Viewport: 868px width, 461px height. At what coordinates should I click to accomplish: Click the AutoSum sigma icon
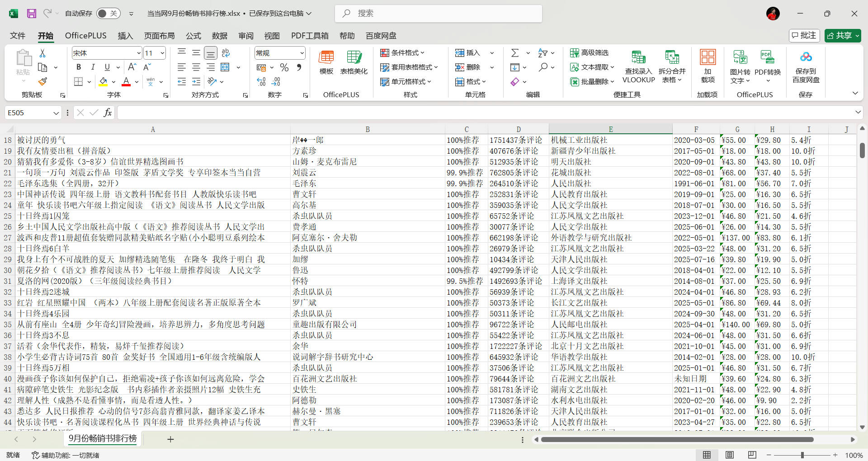tap(515, 53)
